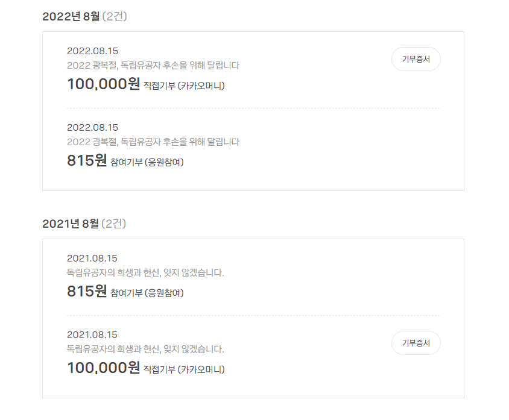The image size is (509, 420).
Task: Open 2021 독립유공자 campaign title above 100,000원
Action: coord(145,349)
